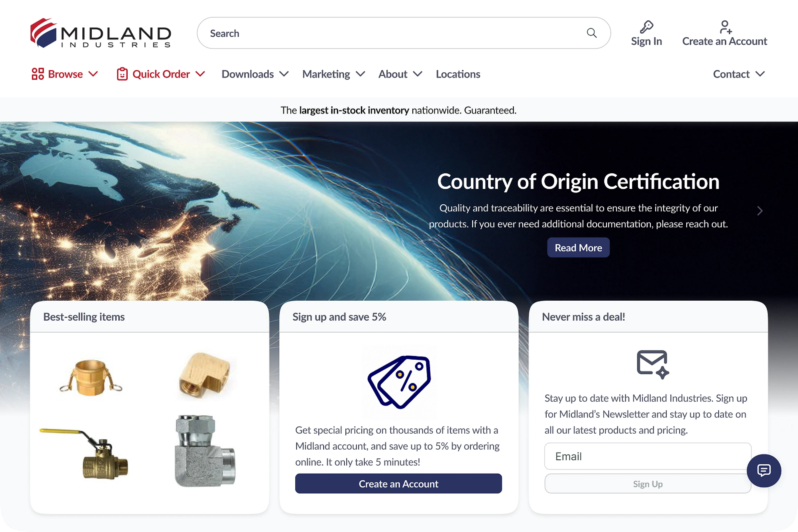Focus the Email newsletter input field
Viewport: 798px width, 532px height.
pos(648,456)
